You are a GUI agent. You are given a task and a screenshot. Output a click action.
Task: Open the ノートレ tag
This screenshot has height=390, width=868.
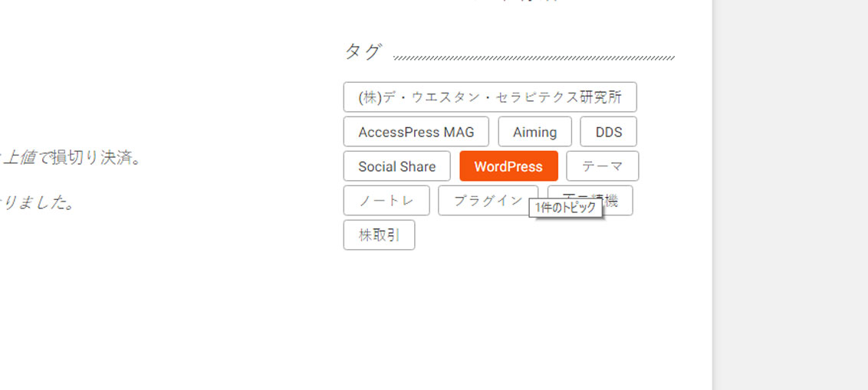click(386, 200)
